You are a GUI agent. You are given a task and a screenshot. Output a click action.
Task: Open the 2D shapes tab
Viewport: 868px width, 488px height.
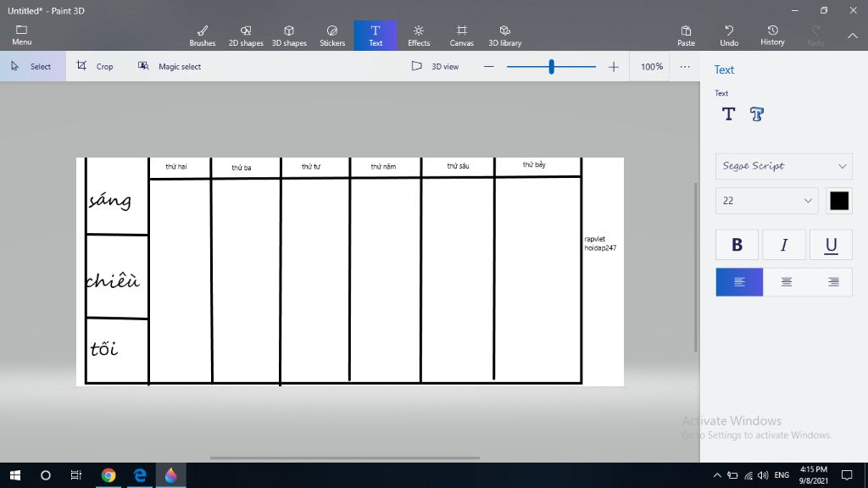click(246, 36)
